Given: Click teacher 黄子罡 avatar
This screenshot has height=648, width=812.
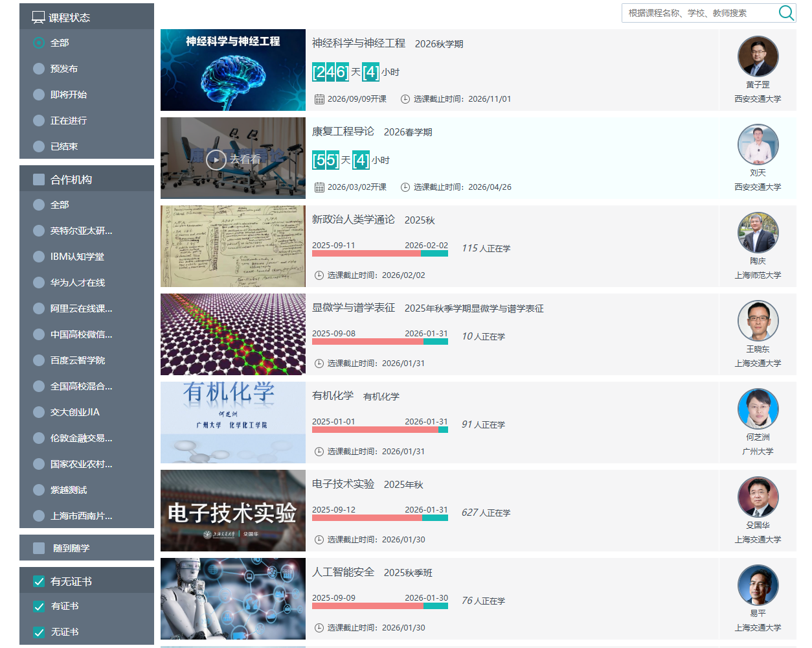Looking at the screenshot, I should (x=758, y=56).
